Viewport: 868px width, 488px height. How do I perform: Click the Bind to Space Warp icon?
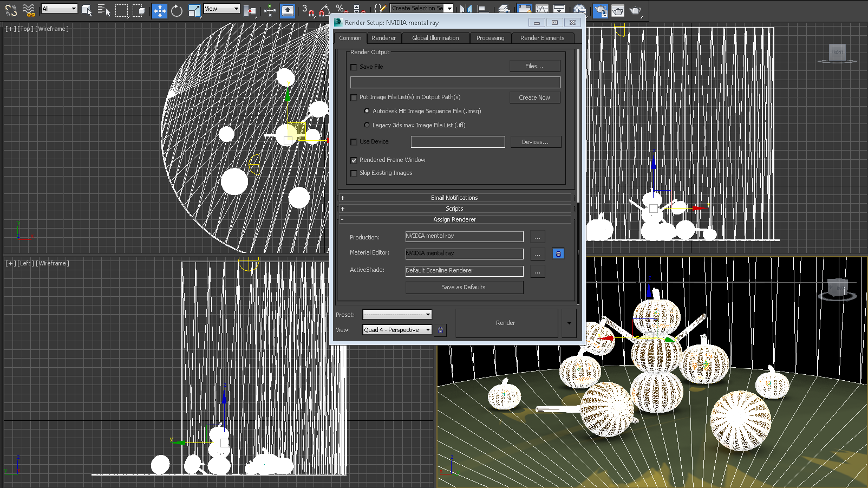29,9
